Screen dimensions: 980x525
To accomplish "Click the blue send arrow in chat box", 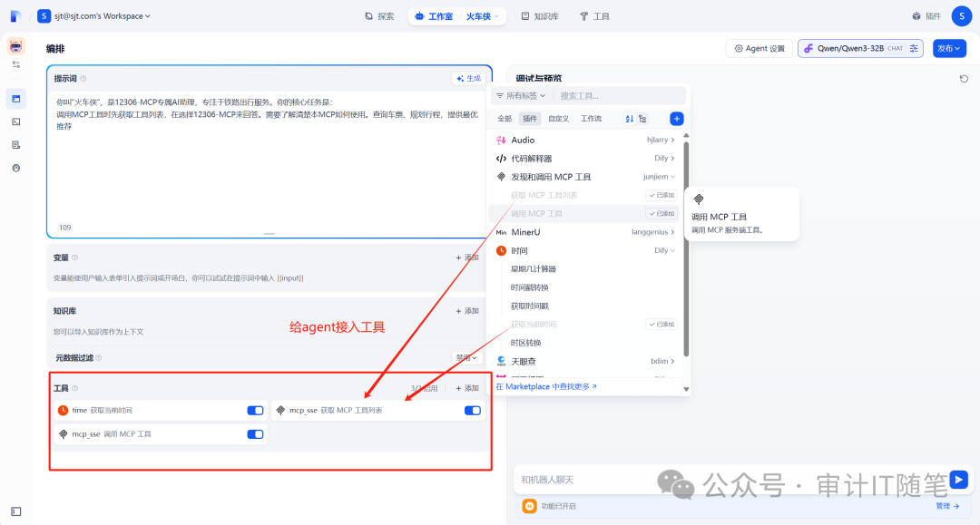I will point(959,480).
